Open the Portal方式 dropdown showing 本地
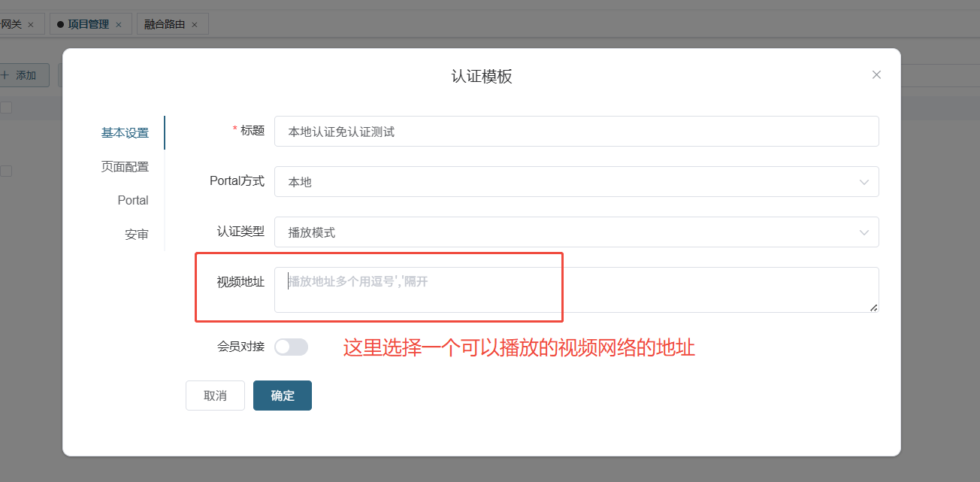The width and height of the screenshot is (980, 482). [x=576, y=182]
